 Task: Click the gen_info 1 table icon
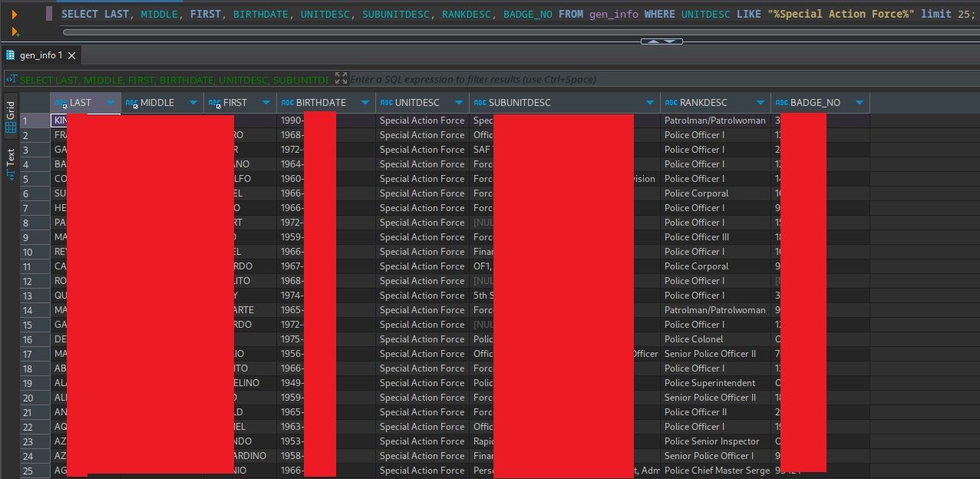[11, 55]
